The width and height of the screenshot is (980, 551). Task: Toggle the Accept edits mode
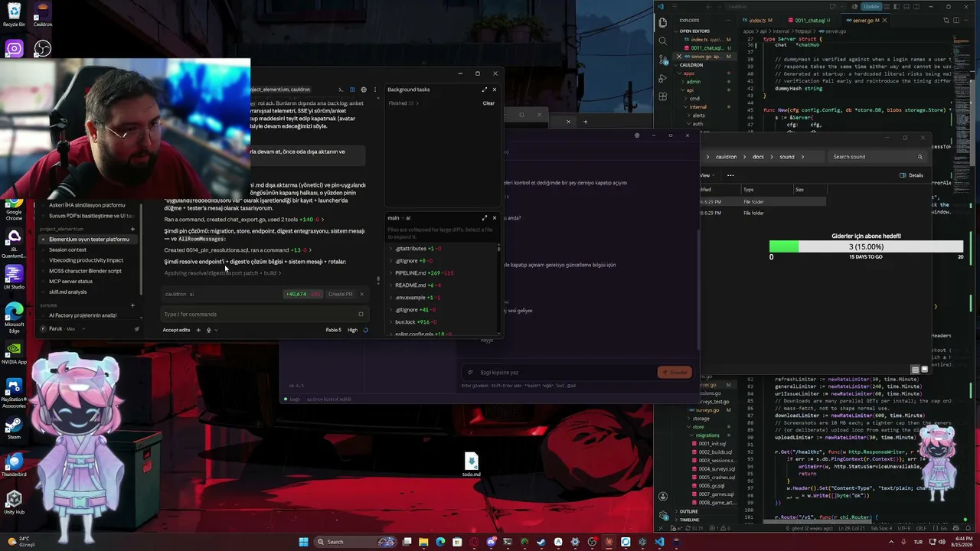(x=176, y=330)
